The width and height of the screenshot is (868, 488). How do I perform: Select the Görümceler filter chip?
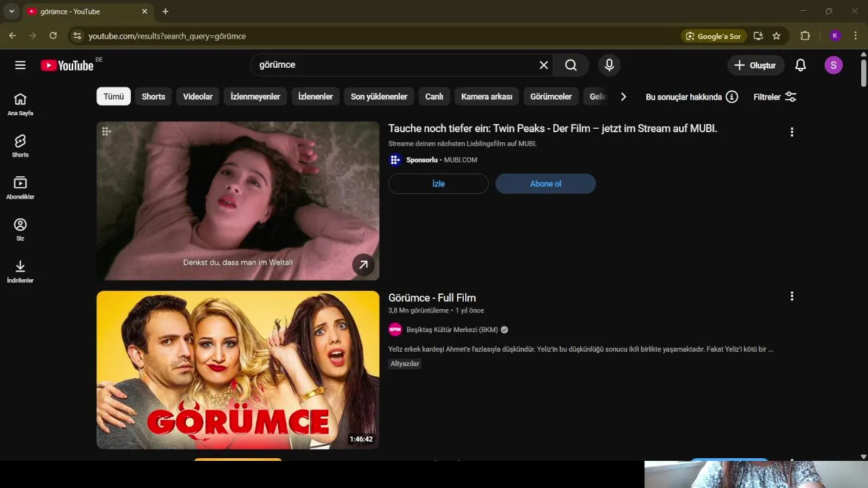click(x=551, y=96)
